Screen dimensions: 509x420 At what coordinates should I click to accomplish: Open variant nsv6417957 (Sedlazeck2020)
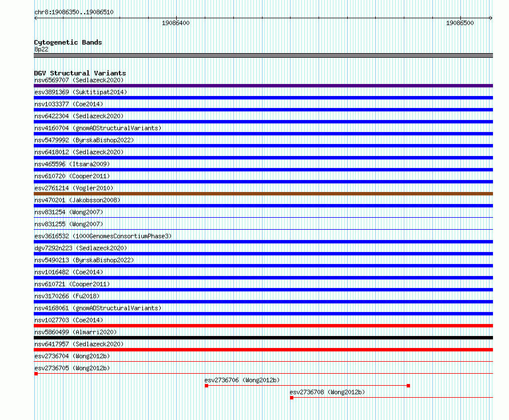tap(79, 344)
